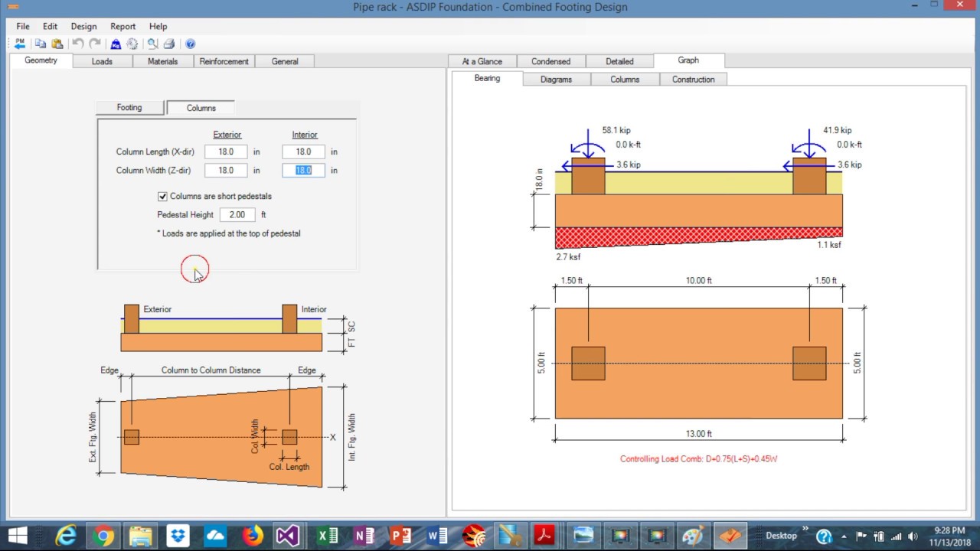The width and height of the screenshot is (980, 551).
Task: Open Firefox from taskbar
Action: click(x=252, y=536)
